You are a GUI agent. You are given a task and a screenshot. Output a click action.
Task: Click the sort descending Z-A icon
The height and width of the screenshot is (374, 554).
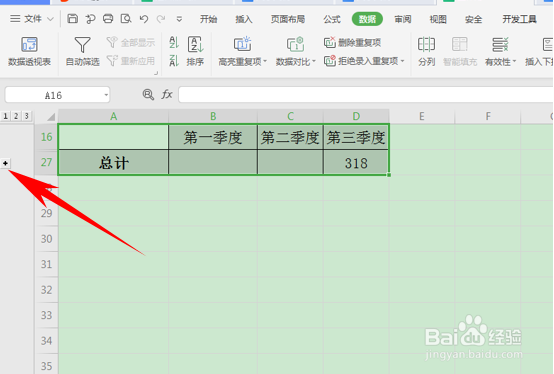[174, 61]
